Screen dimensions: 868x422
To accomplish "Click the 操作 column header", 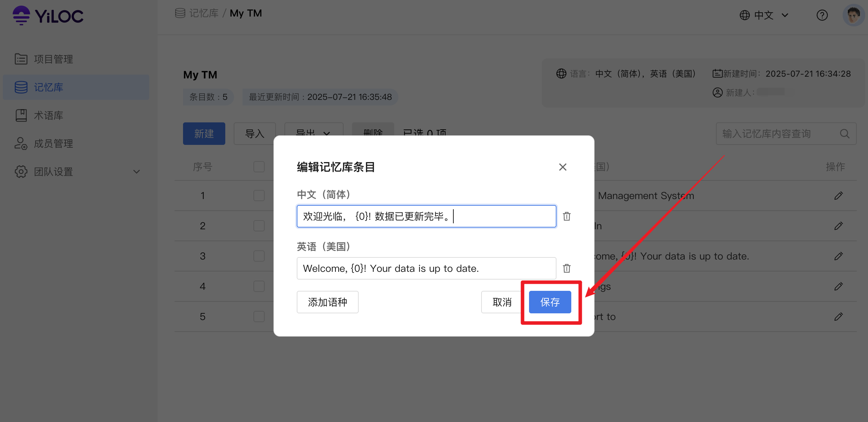I will click(835, 167).
